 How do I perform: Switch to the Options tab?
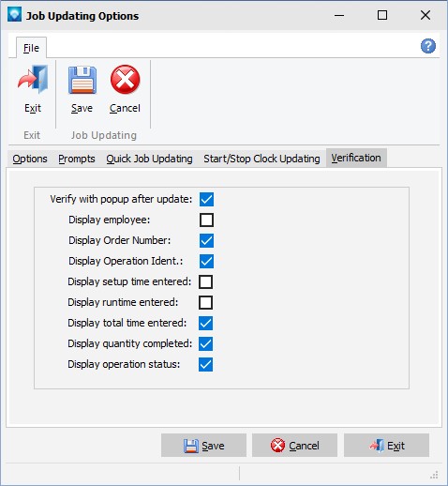pos(30,159)
